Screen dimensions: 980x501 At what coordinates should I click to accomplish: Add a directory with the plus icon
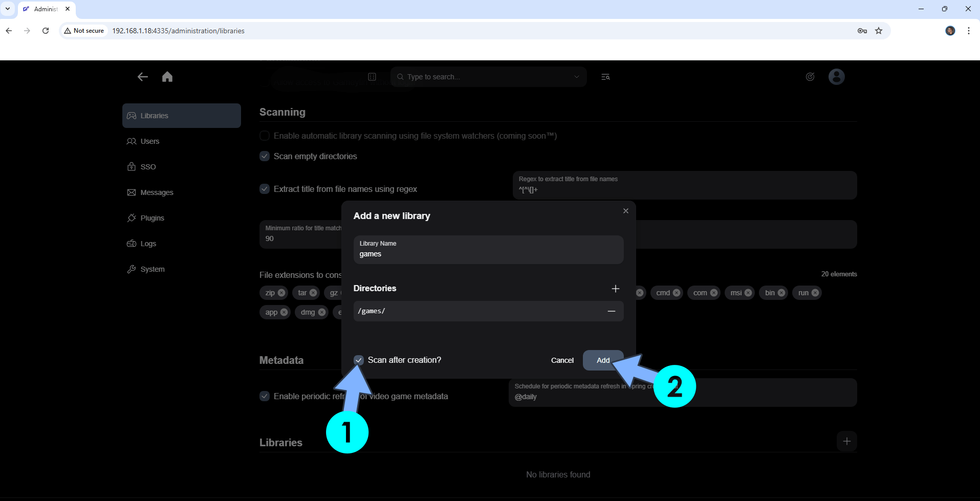pos(615,289)
